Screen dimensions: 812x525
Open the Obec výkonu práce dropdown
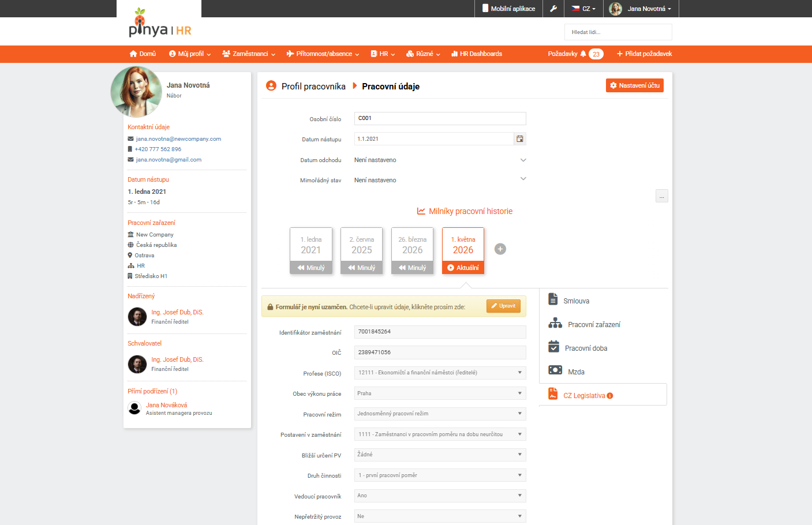[440, 393]
